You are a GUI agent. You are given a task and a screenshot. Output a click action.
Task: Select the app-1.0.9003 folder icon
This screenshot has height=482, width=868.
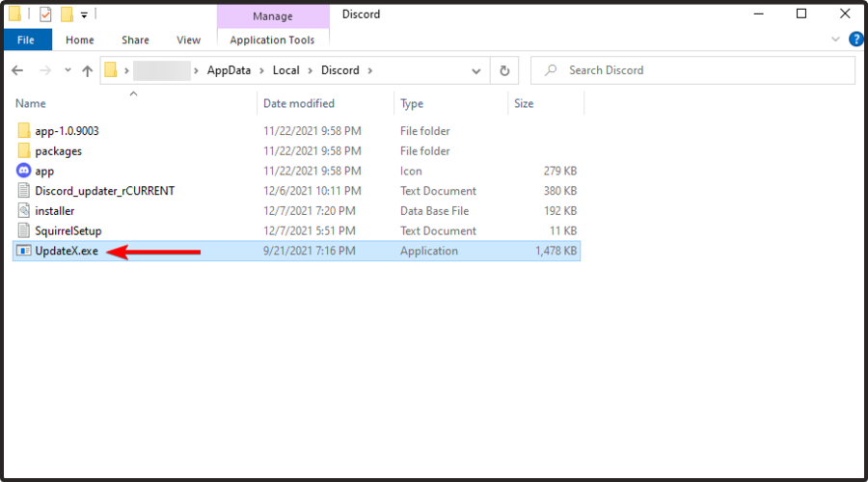click(x=24, y=130)
